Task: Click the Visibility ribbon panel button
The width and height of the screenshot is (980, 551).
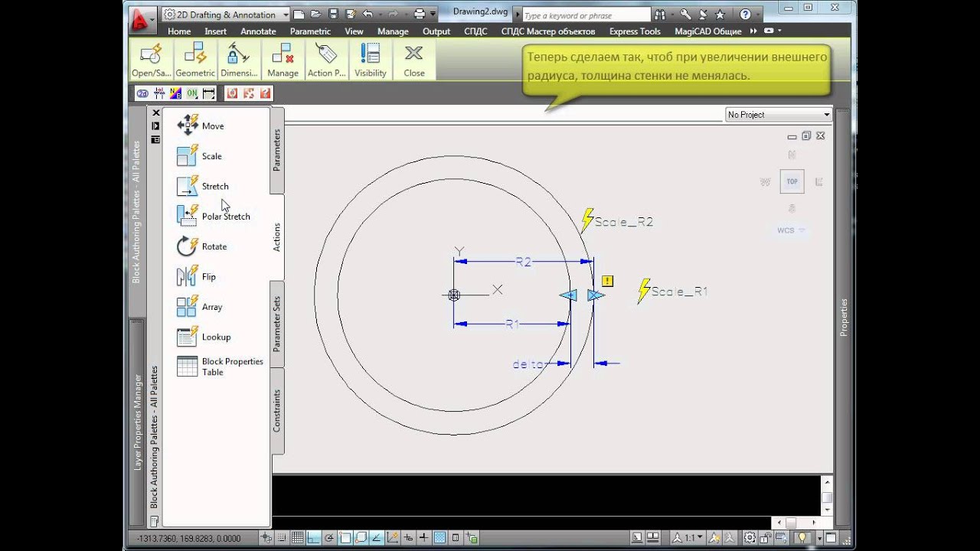Action: coord(371,60)
